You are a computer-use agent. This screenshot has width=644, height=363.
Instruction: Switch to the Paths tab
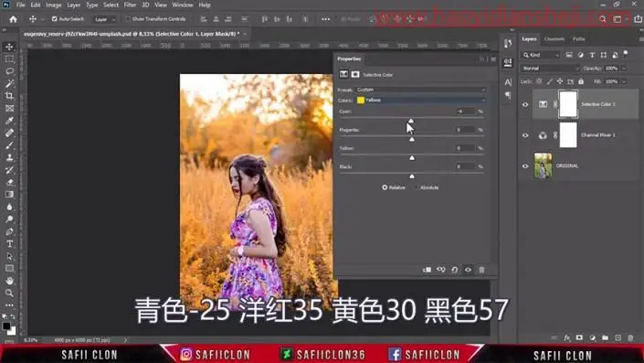tap(579, 39)
